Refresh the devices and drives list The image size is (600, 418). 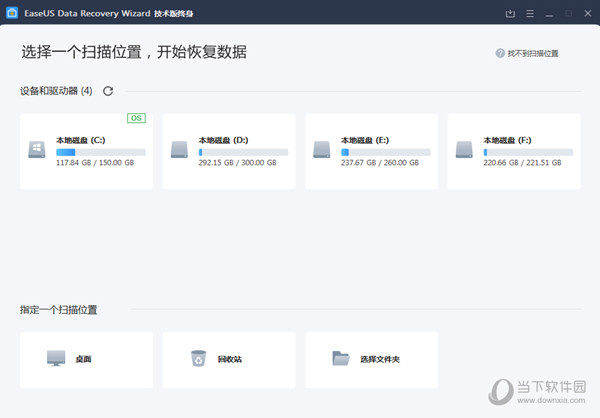108,91
